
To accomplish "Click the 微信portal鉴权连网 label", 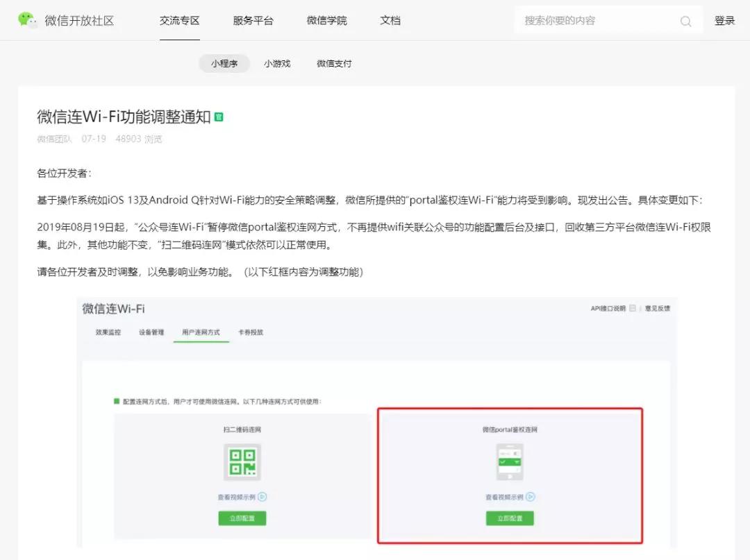I will tap(510, 430).
